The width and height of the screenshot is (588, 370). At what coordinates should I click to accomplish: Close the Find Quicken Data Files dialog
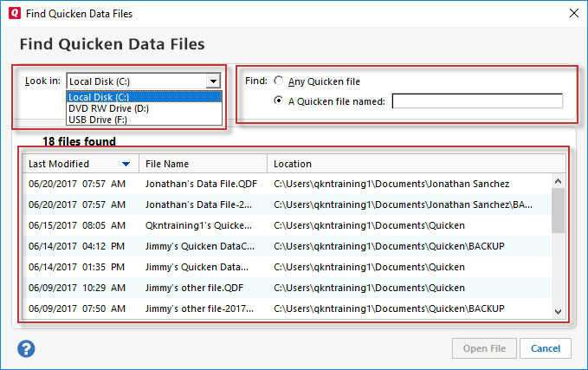[572, 13]
